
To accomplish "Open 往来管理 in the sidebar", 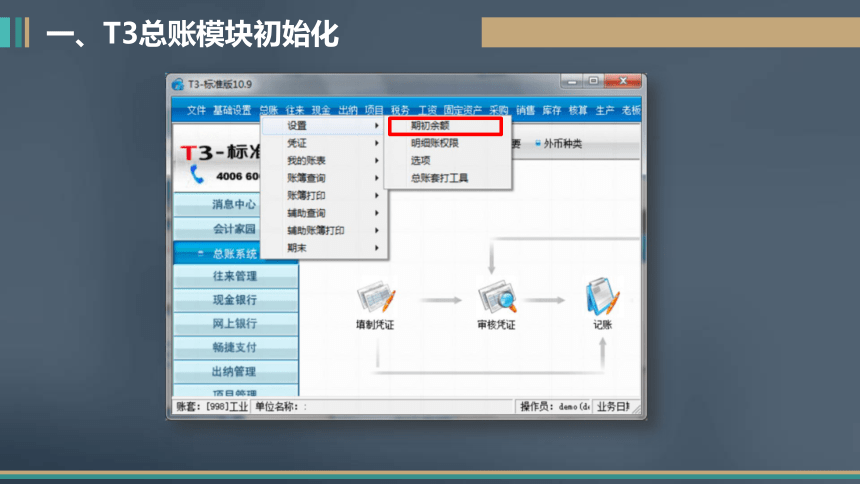I will (x=236, y=276).
